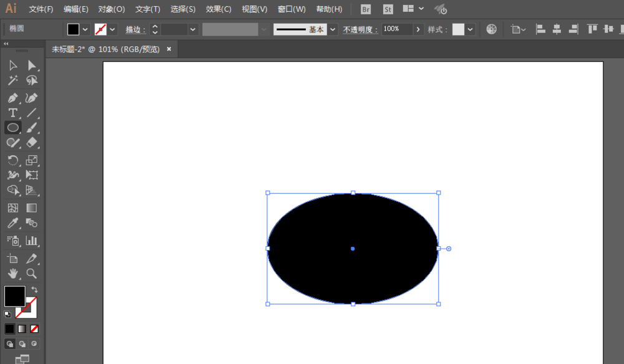
Task: Open the Adobe Bridge icon in the menu bar
Action: (x=364, y=9)
